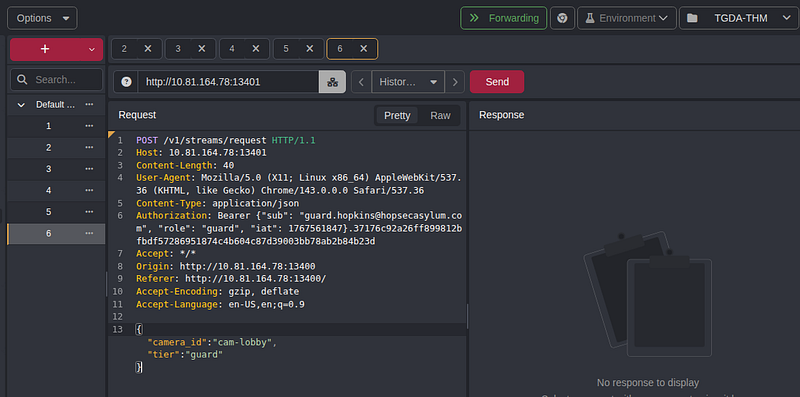Focus the session Search field
800x397 pixels.
click(x=56, y=80)
